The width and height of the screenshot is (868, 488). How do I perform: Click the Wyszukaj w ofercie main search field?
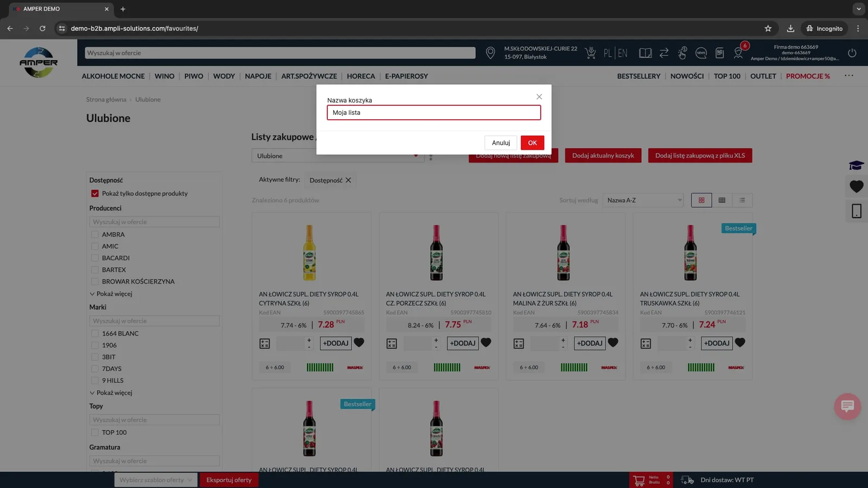click(280, 53)
